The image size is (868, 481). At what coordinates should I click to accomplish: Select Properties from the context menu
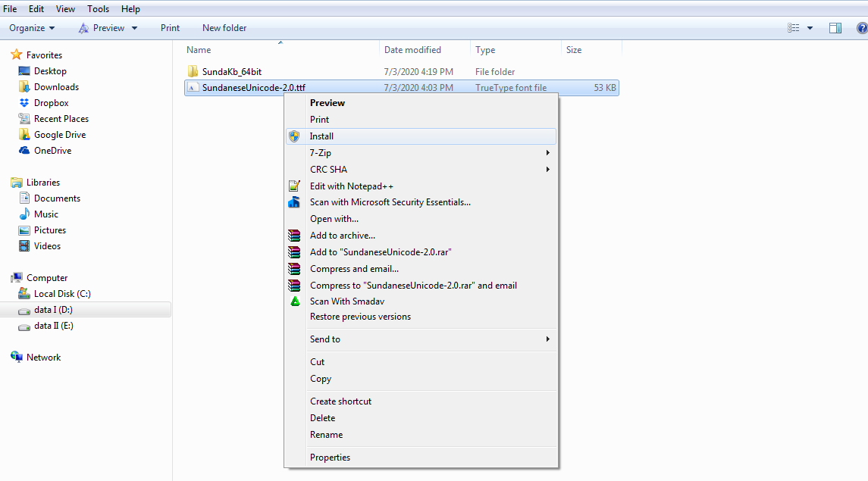[x=330, y=458]
